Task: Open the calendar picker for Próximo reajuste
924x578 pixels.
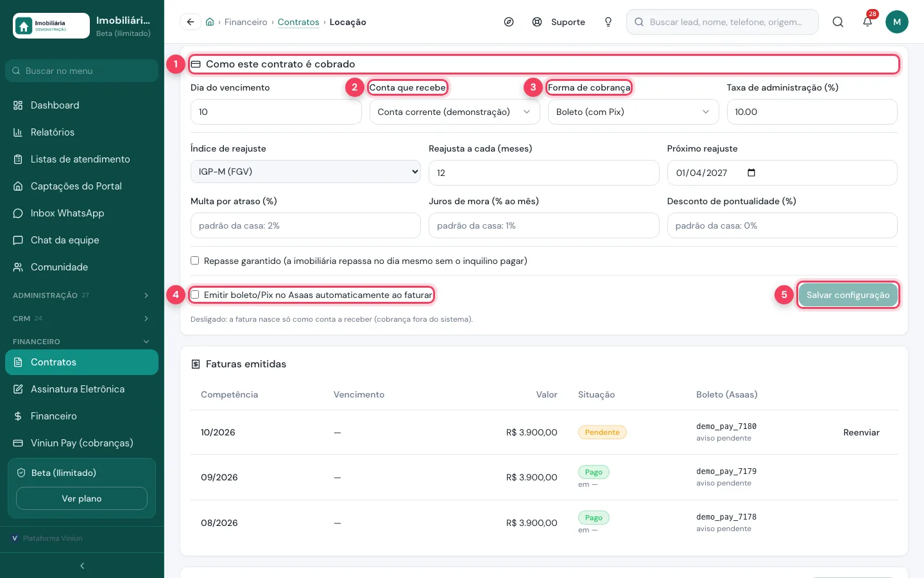Action: tap(751, 173)
